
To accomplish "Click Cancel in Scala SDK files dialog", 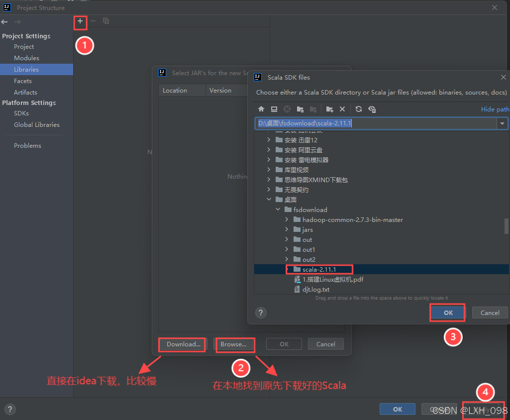I will pos(490,313).
